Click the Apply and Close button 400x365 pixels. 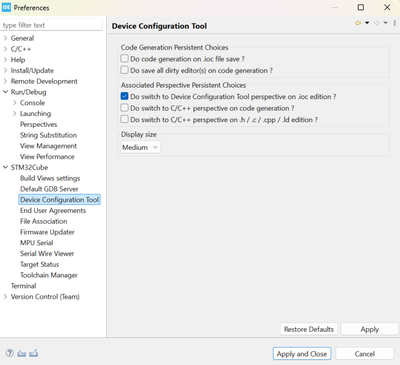[302, 354]
